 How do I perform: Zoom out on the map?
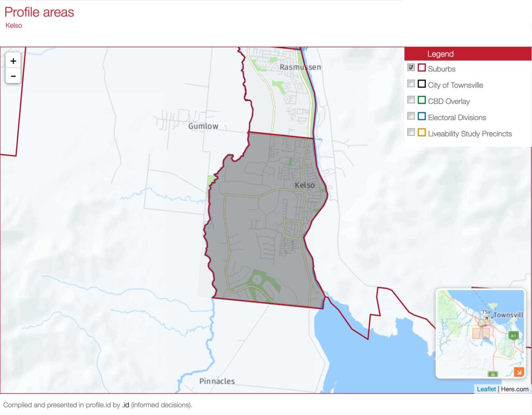[13, 76]
